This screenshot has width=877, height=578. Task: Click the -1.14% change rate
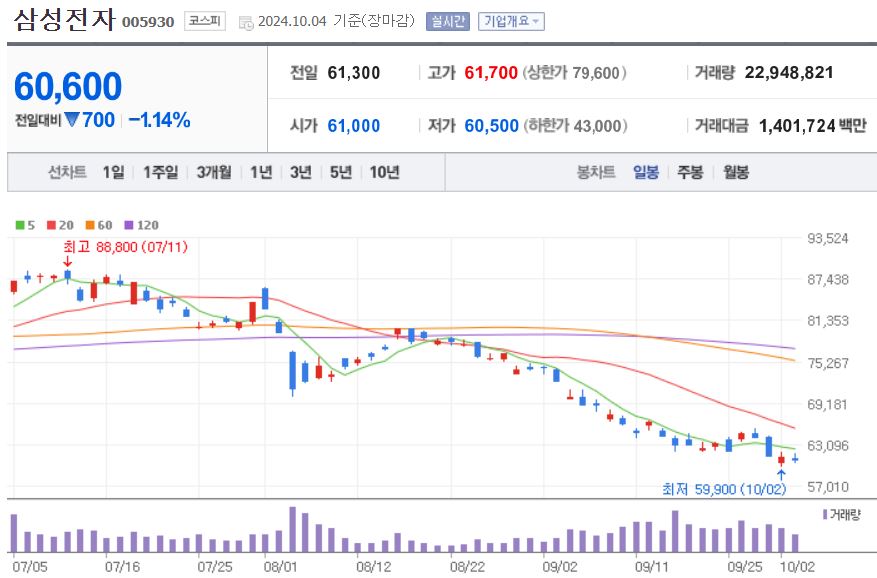click(x=159, y=120)
